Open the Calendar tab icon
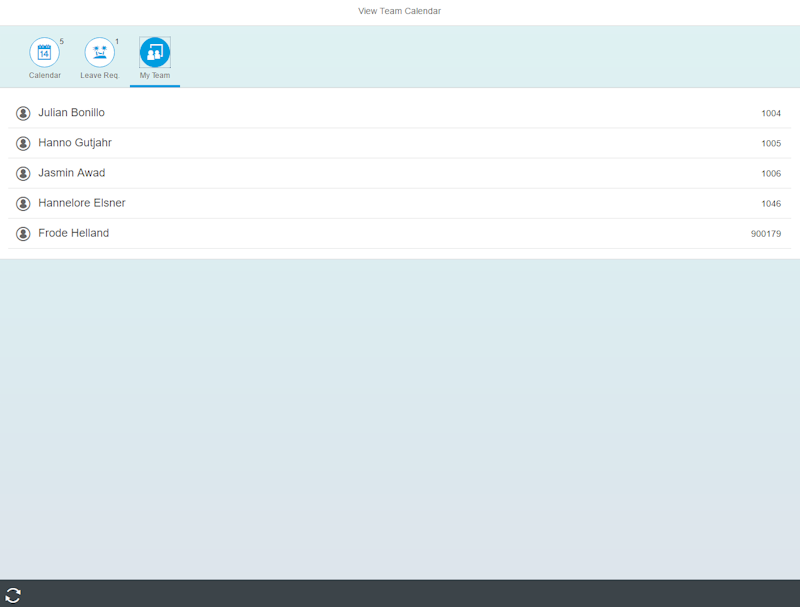 coord(45,50)
